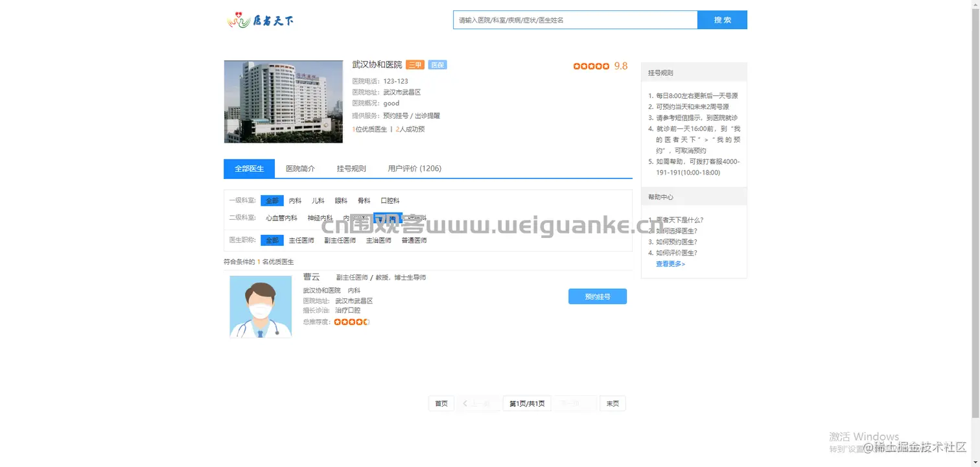The image size is (980, 467).
Task: Click the previous page arrow button
Action: pyautogui.click(x=478, y=403)
